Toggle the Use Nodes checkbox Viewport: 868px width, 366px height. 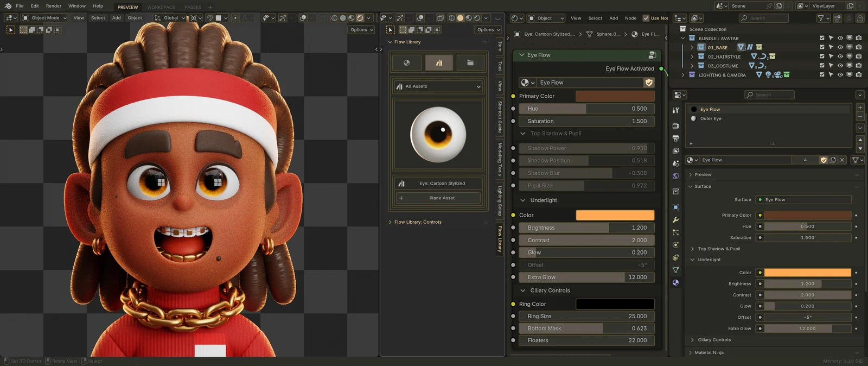click(646, 18)
